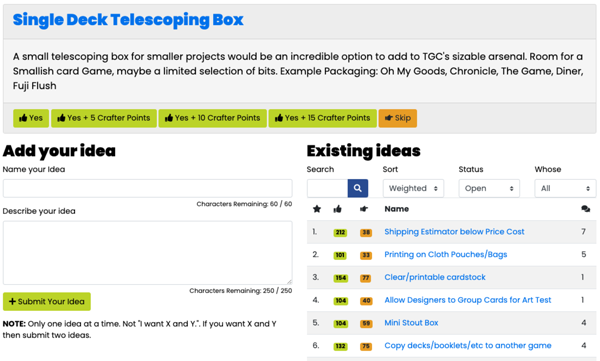Image resolution: width=600 pixels, height=361 pixels.
Task: Click the star column header icon
Action: (x=317, y=209)
